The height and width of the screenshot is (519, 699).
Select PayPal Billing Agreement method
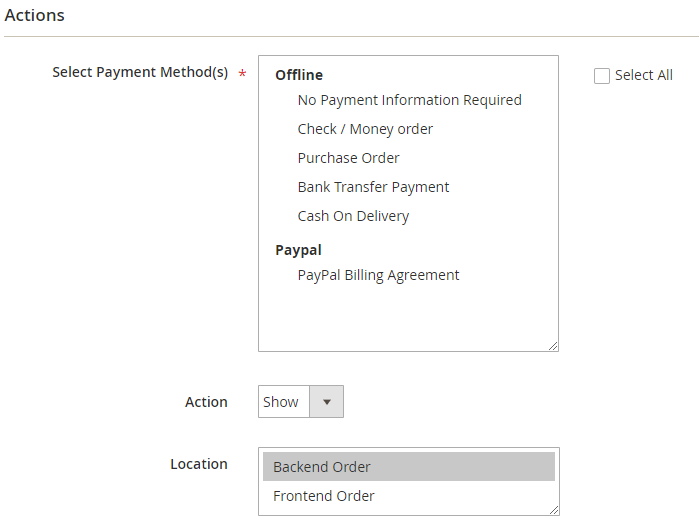tap(378, 275)
